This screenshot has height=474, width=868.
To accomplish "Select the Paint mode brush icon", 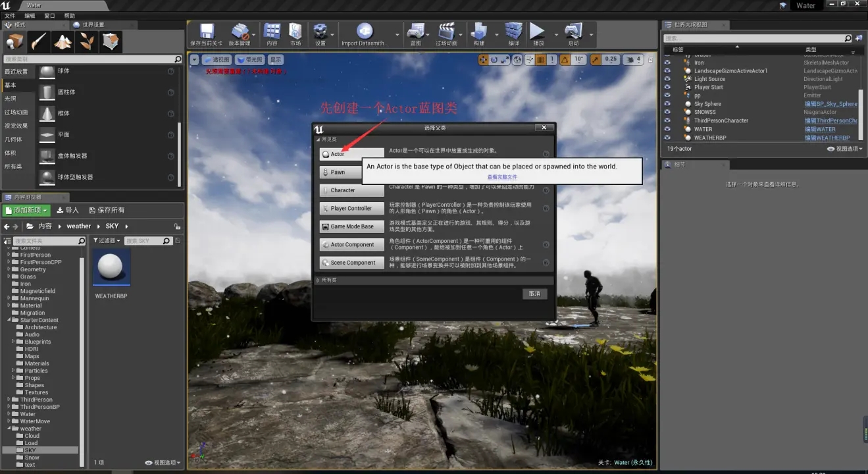I will (x=38, y=42).
